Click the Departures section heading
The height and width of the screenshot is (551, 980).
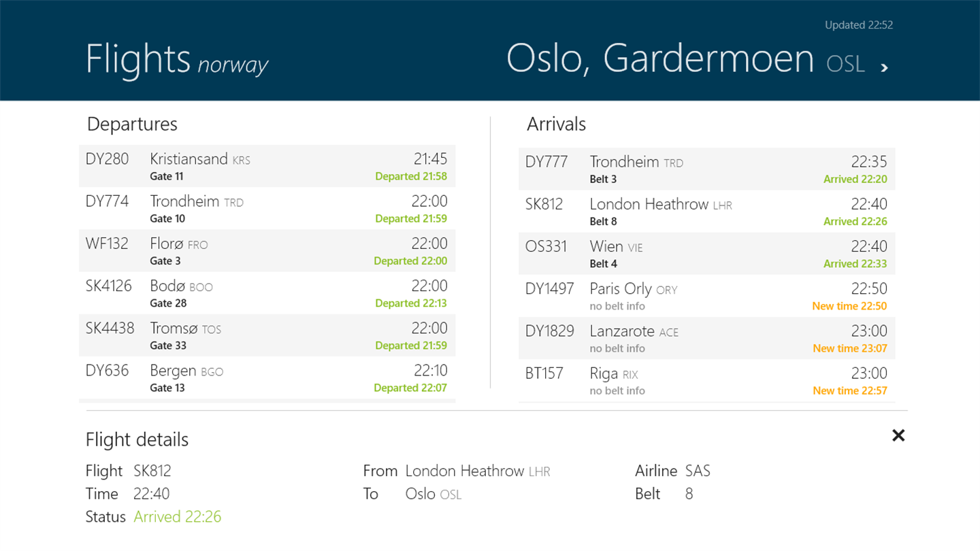[132, 124]
